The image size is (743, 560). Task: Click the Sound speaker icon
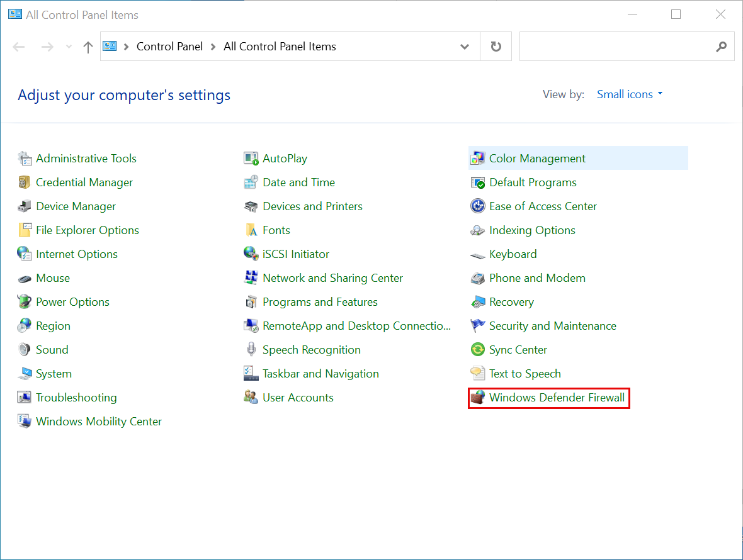25,350
